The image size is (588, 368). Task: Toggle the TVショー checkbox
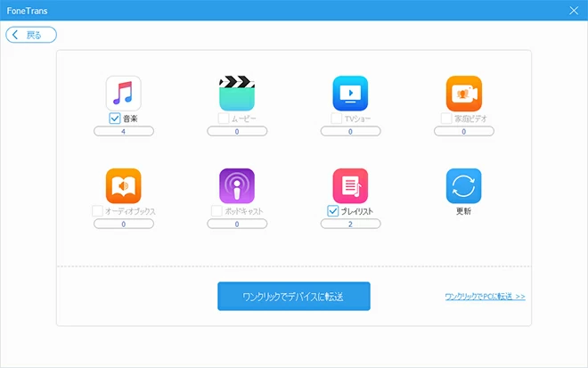click(337, 118)
